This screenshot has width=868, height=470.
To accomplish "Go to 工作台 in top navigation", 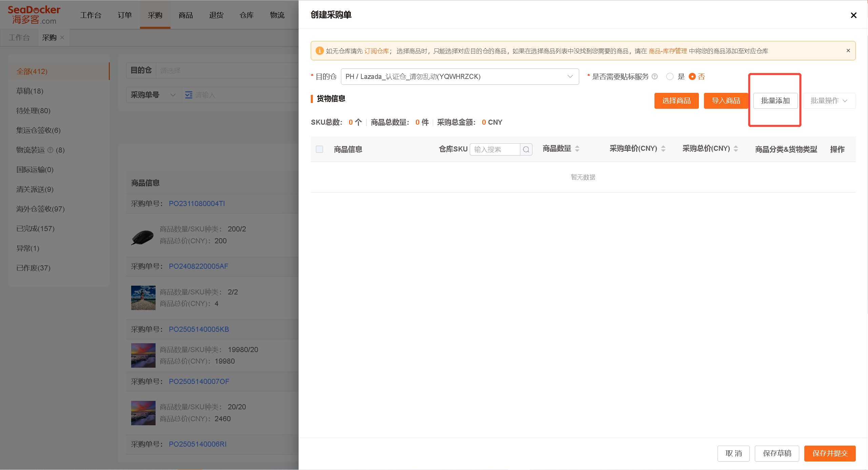I will point(90,15).
